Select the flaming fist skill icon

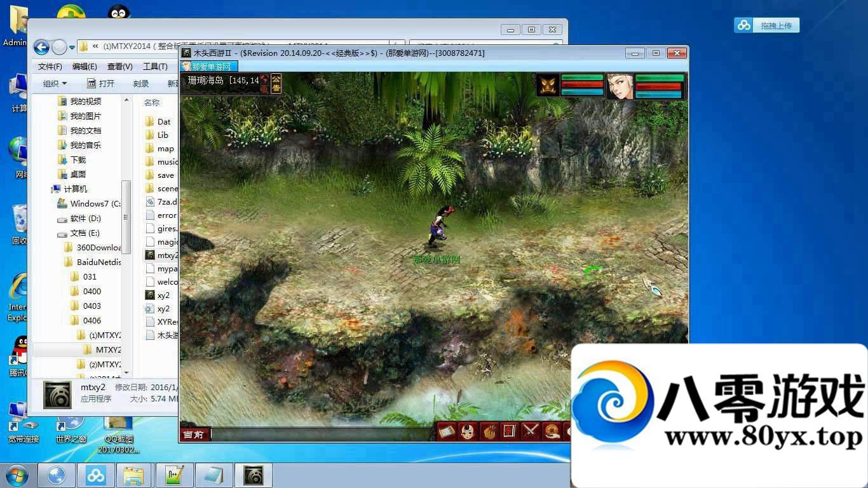pos(489,431)
